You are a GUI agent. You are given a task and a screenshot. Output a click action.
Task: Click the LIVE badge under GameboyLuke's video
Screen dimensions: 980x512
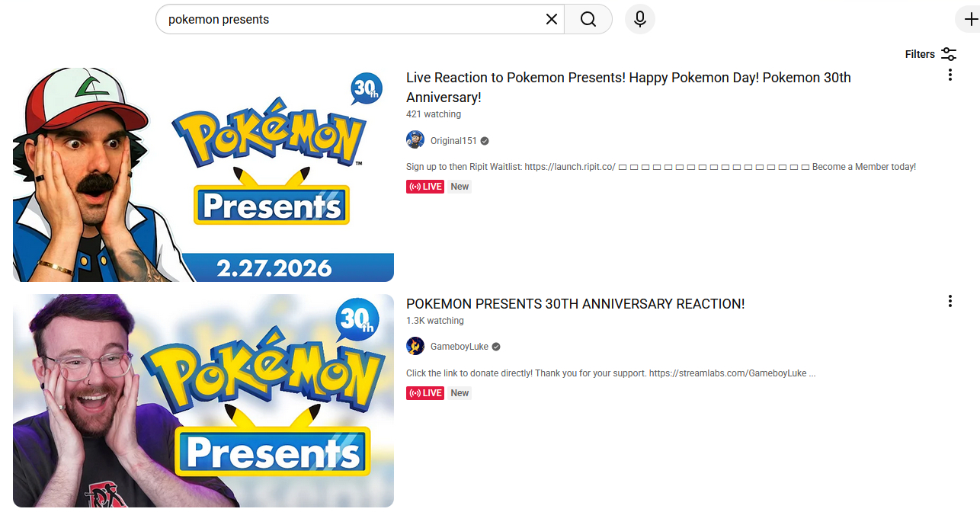pos(425,393)
